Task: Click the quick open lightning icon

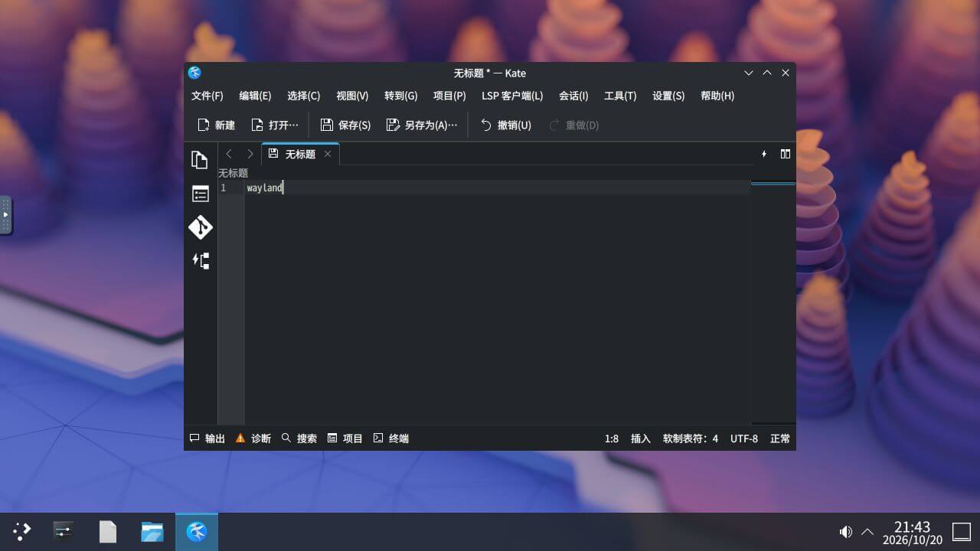Action: click(x=763, y=154)
